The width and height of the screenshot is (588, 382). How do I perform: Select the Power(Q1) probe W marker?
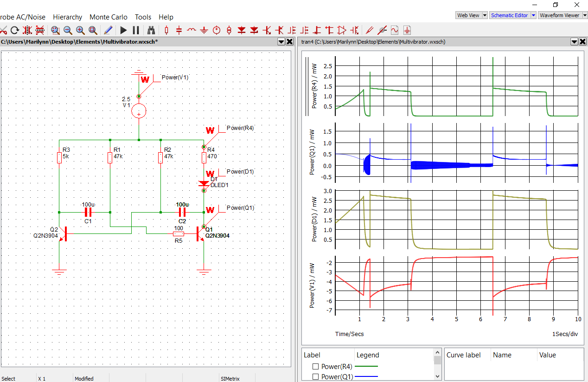pyautogui.click(x=210, y=210)
